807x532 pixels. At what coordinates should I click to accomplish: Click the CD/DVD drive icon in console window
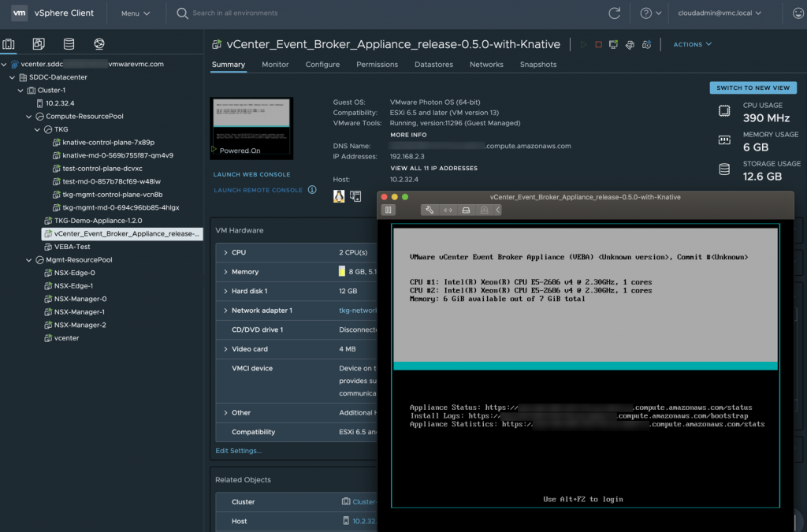coord(466,210)
